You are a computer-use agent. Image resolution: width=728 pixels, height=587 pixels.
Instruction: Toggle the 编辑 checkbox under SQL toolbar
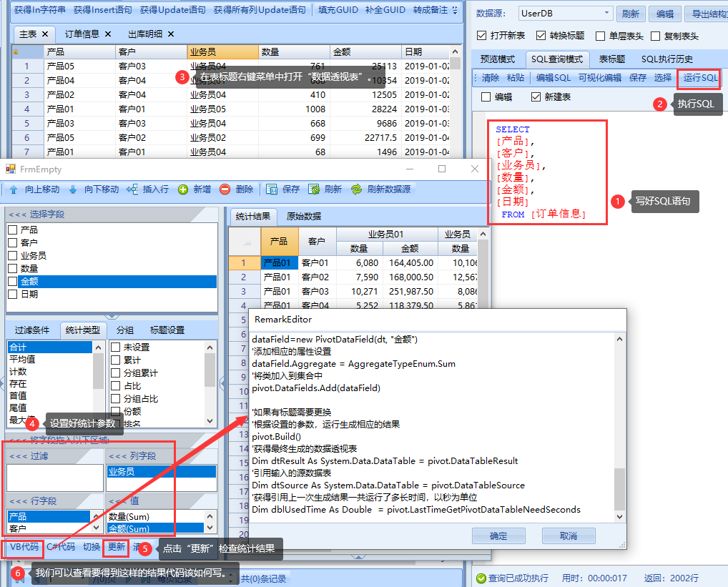click(486, 97)
